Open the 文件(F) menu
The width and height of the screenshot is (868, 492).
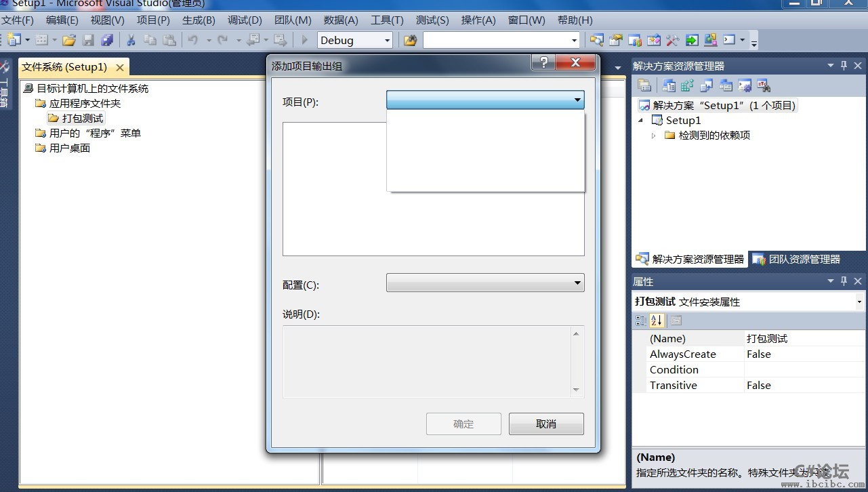pyautogui.click(x=18, y=20)
